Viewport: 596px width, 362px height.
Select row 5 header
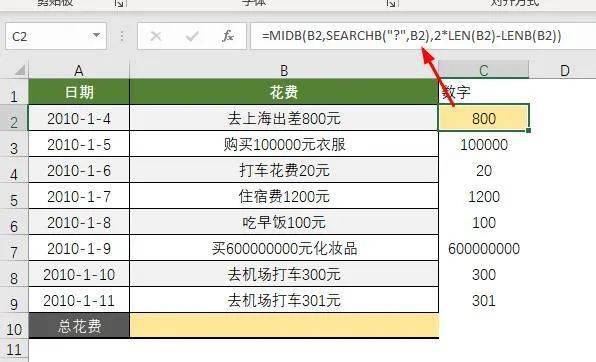(x=14, y=196)
